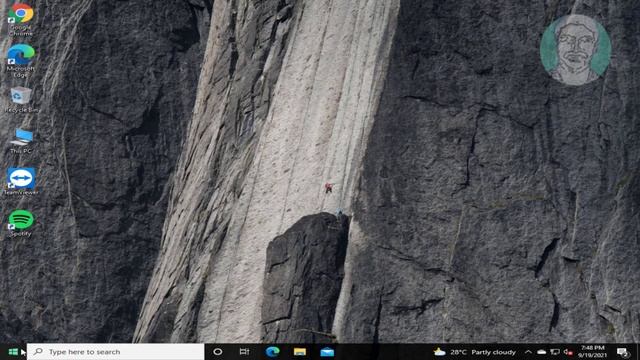Open Task View on the taskbar
The image size is (640, 360).
click(244, 352)
